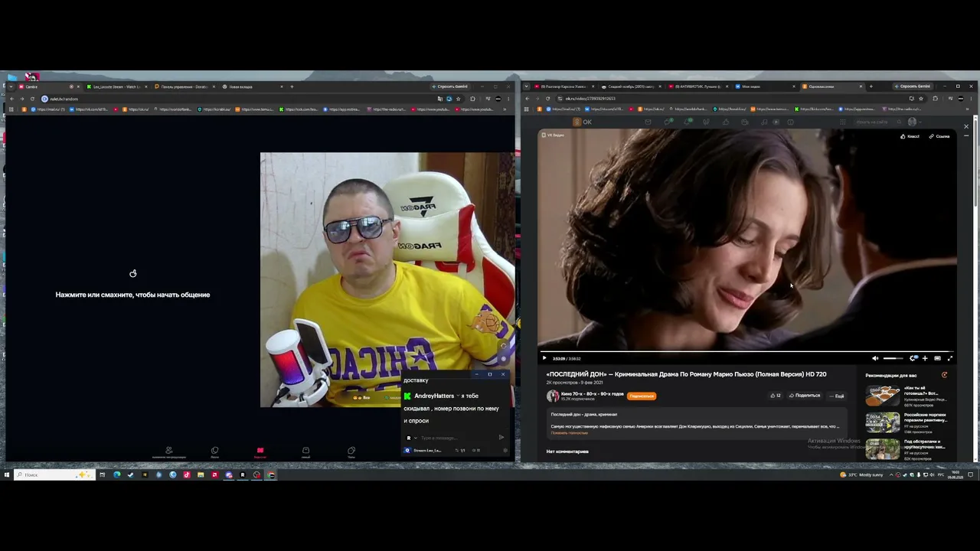The width and height of the screenshot is (980, 551).
Task: Expand description via Показать полностью
Action: tap(570, 433)
